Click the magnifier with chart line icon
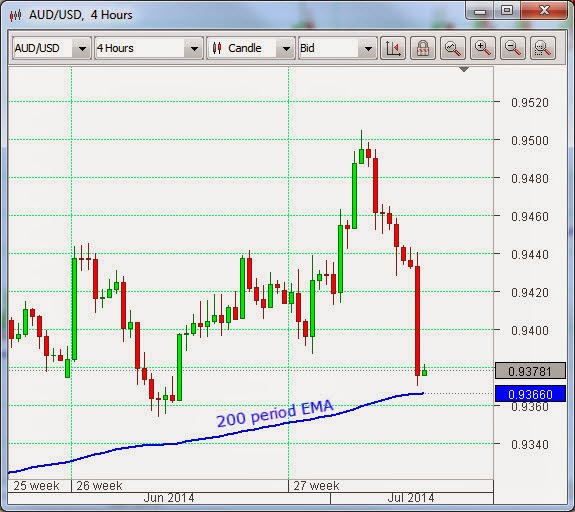The image size is (575, 512). tap(453, 48)
